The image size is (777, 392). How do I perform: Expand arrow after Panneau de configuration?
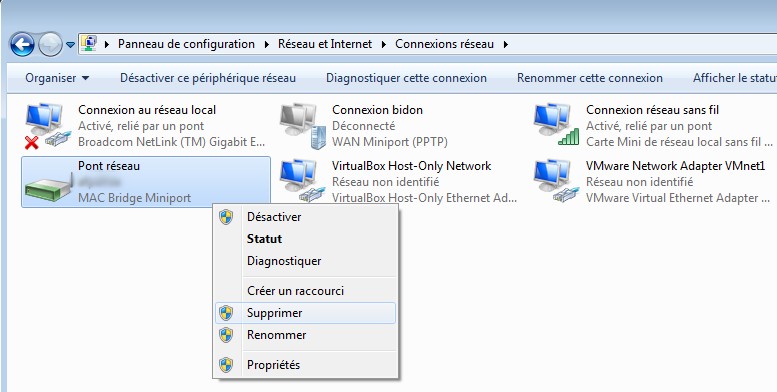267,44
